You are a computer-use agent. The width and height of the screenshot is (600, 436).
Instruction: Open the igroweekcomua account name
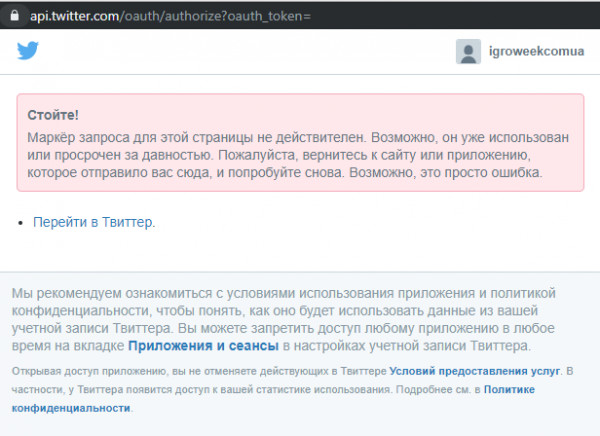coord(536,51)
